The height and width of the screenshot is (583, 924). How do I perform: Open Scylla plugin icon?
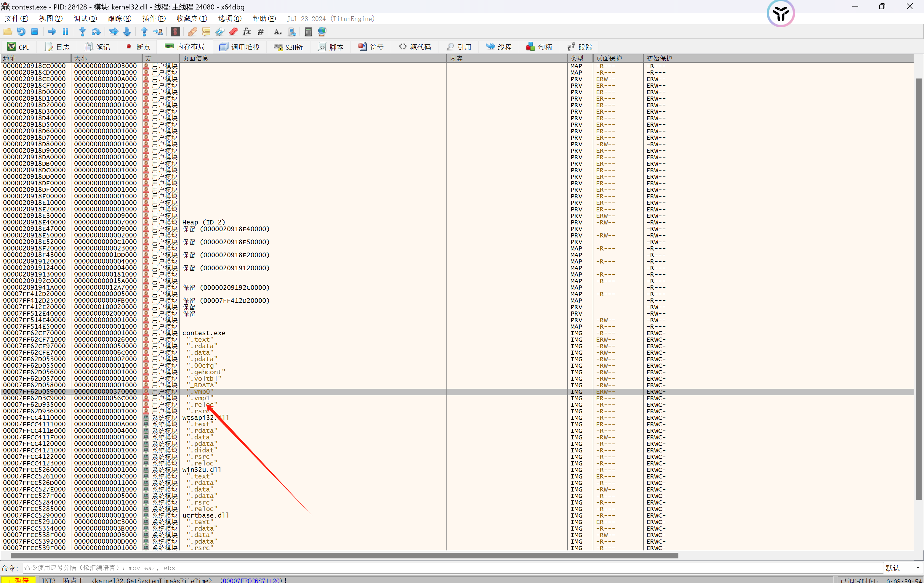coord(175,32)
